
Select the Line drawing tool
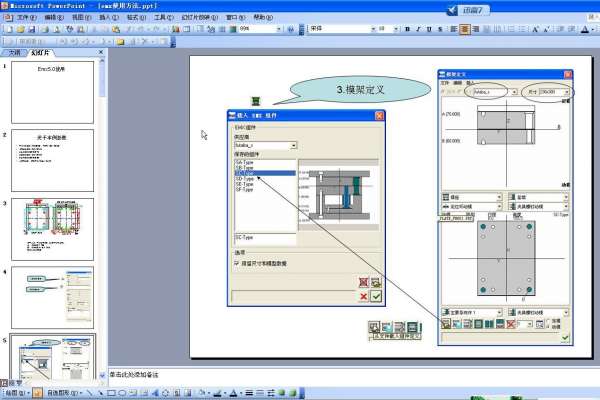point(90,393)
